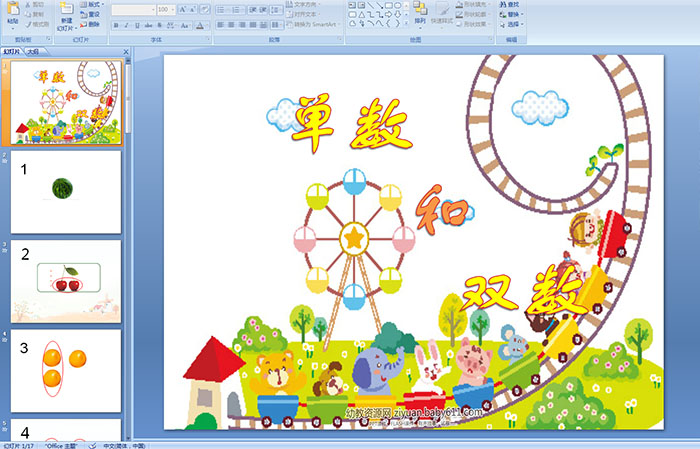
Task: Toggle Italic (I) formatting
Action: point(126,25)
